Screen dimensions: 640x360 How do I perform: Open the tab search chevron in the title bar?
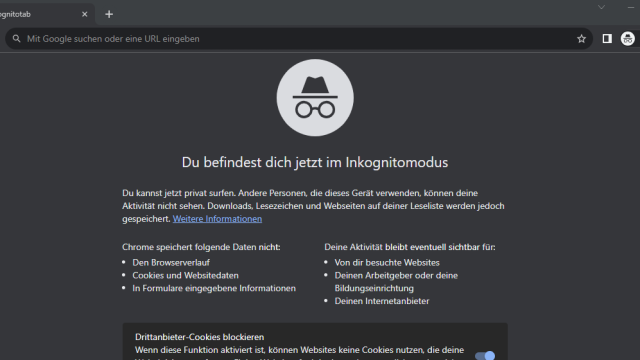601,7
